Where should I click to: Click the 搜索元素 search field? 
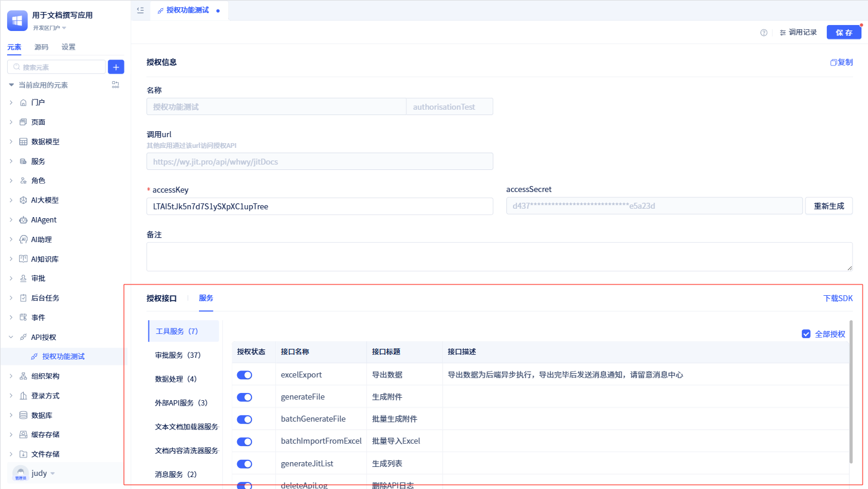[x=57, y=67]
